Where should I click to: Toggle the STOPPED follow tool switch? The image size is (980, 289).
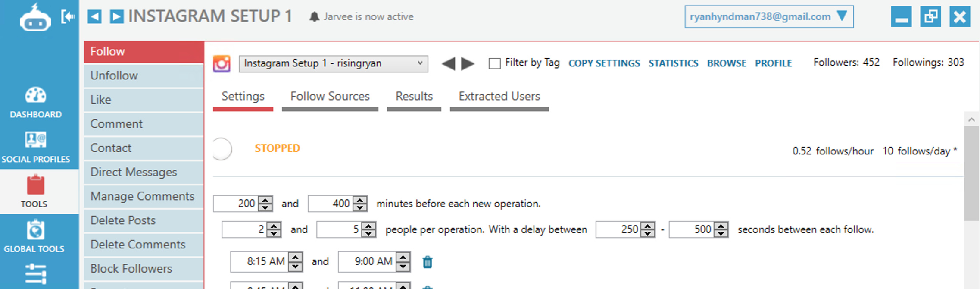[222, 149]
